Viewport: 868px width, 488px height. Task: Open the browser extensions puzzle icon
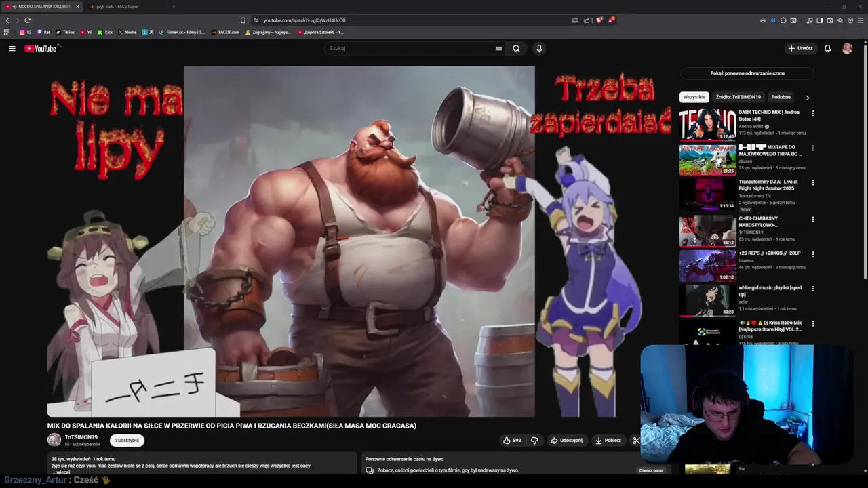pos(783,20)
